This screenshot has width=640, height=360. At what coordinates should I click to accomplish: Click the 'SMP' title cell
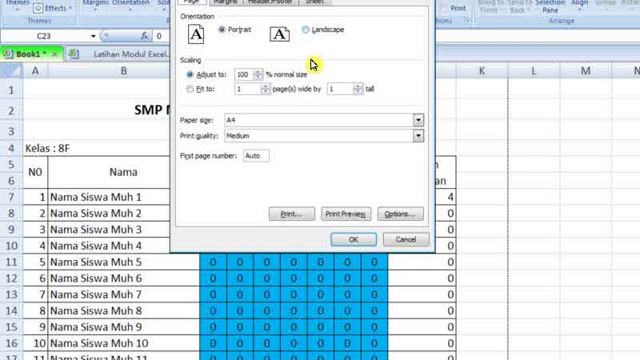pos(153,110)
